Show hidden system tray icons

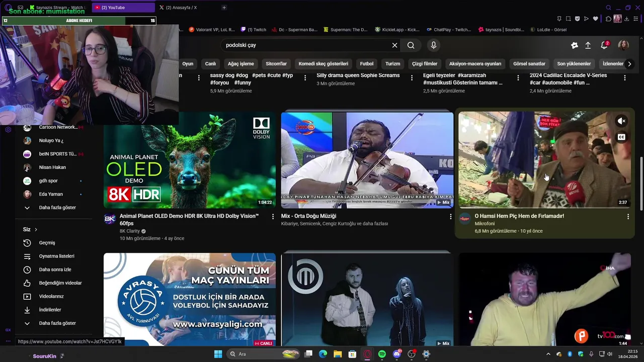pos(548,354)
